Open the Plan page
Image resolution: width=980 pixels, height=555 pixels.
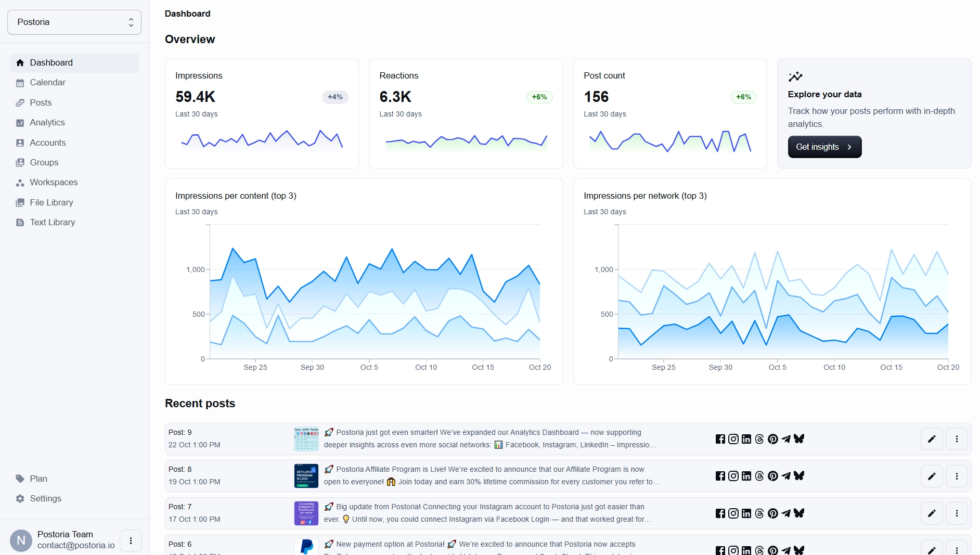(x=38, y=478)
